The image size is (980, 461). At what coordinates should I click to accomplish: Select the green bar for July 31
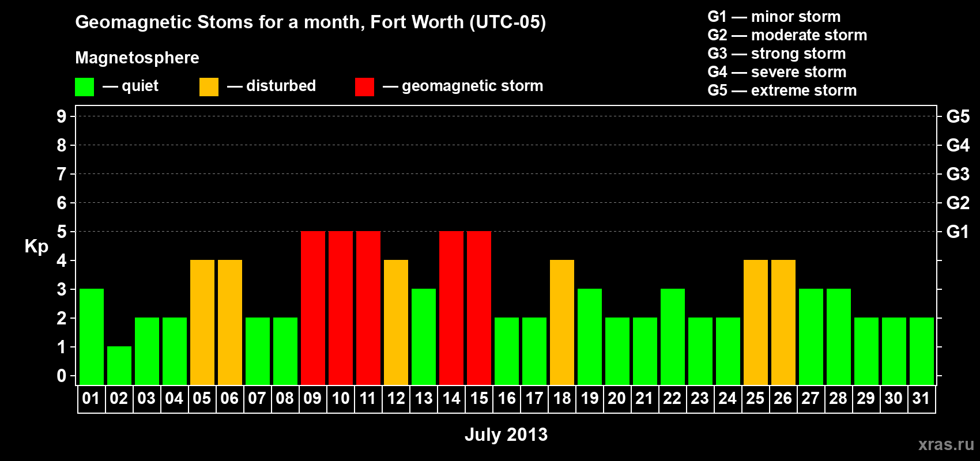coord(922,351)
